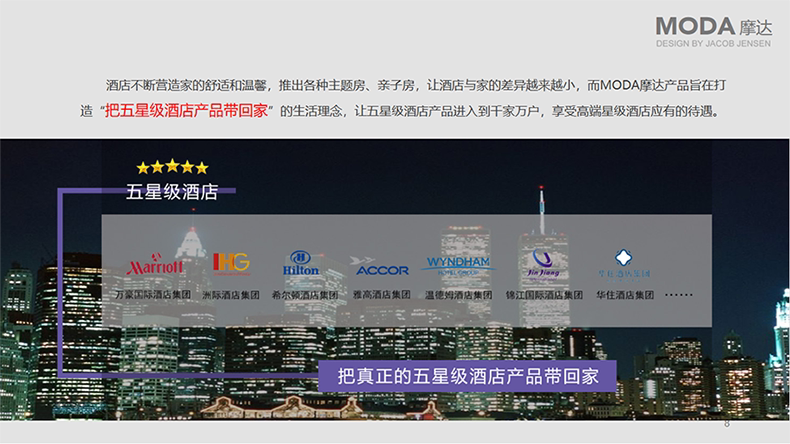Click the paragraph line starting with 酒店不断营造家的舒适
Image resolution: width=790 pixels, height=444 pixels.
coord(416,85)
